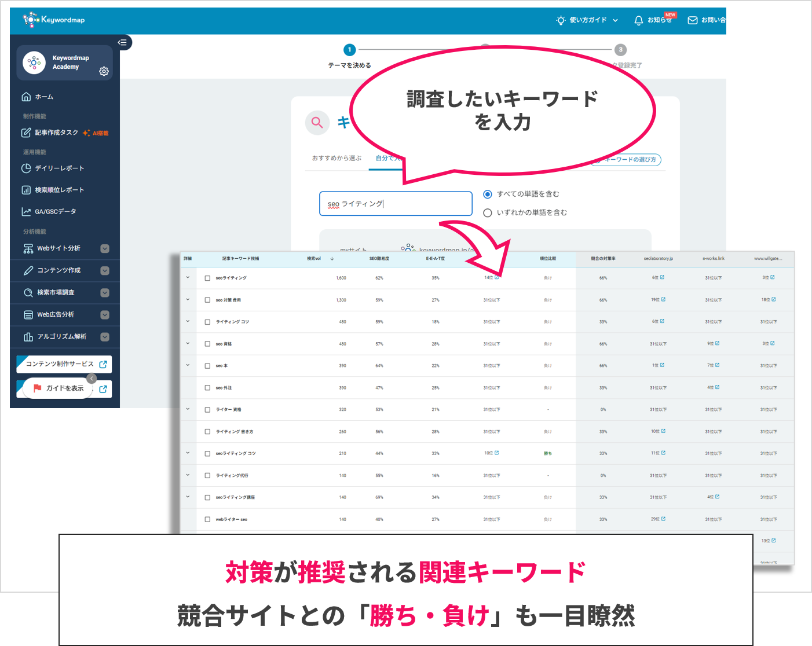Viewport: 812px width, 646px height.
Task: Click the 検索市場調査 magnifier icon
Action: (x=28, y=293)
